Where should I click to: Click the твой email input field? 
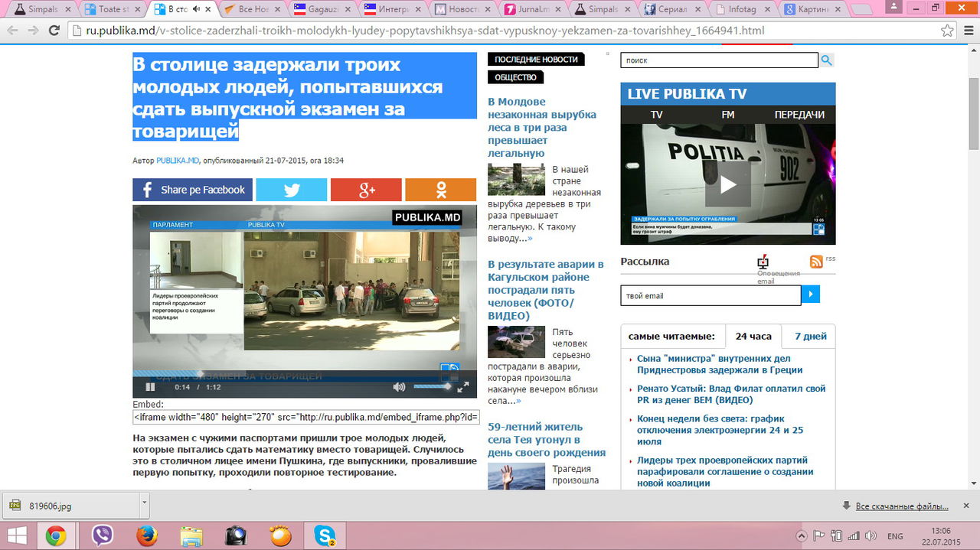(710, 295)
